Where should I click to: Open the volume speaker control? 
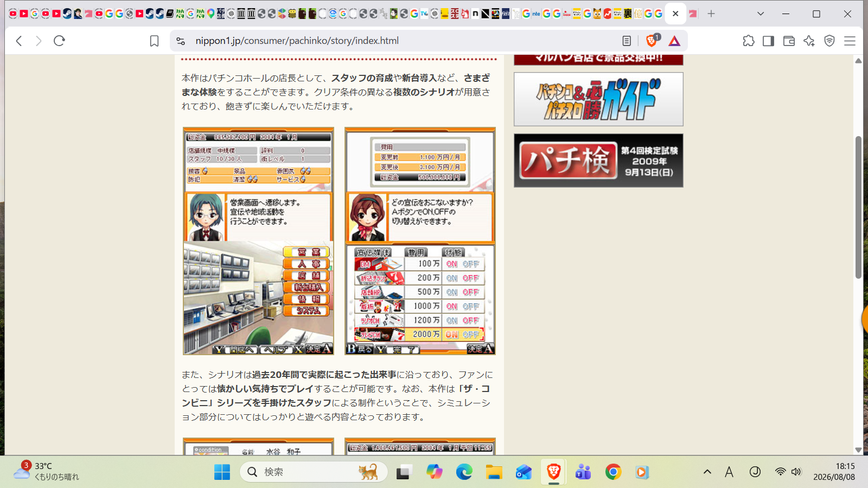click(x=796, y=472)
